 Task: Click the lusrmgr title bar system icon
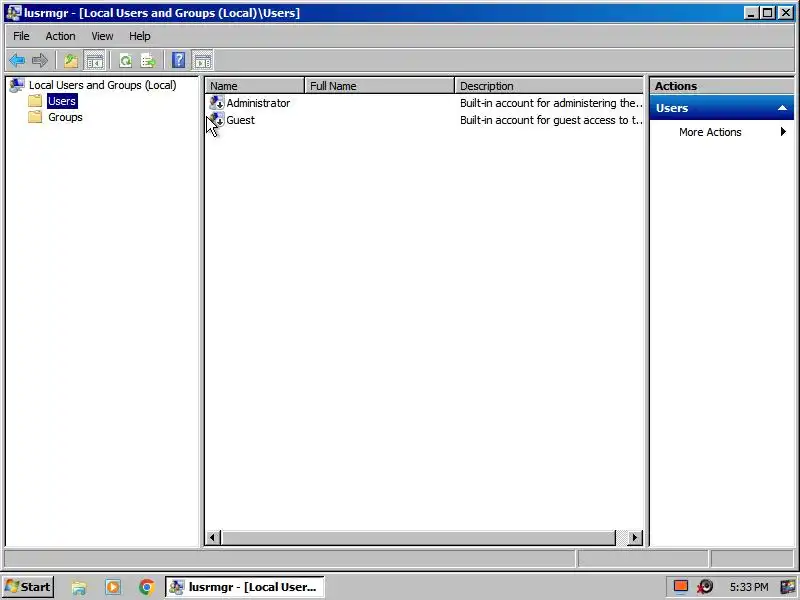14,13
